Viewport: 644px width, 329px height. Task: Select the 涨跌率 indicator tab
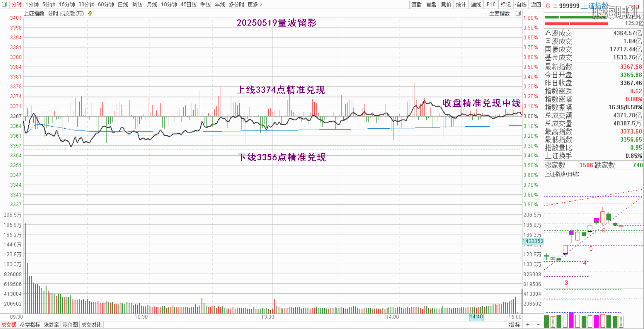click(x=51, y=325)
